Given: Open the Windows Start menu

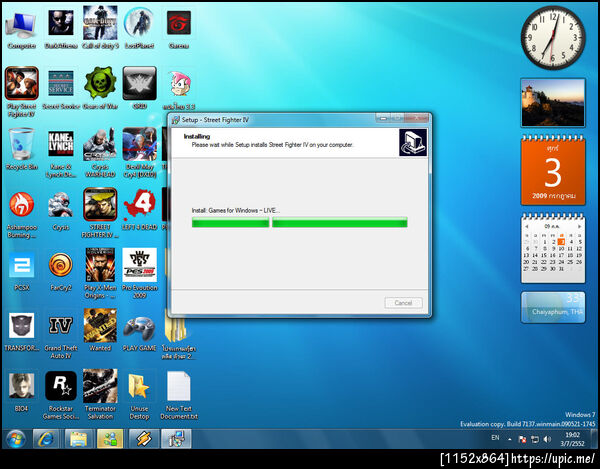Looking at the screenshot, I should [16, 439].
